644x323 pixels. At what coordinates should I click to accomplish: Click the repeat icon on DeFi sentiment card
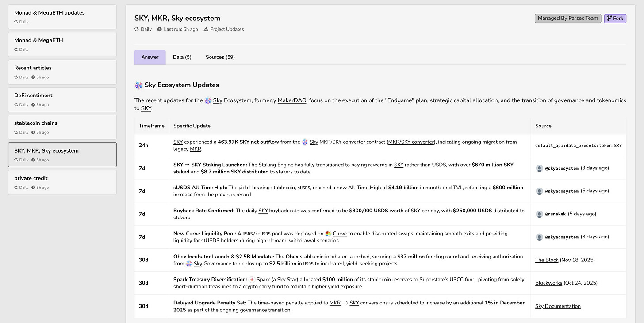click(x=16, y=105)
